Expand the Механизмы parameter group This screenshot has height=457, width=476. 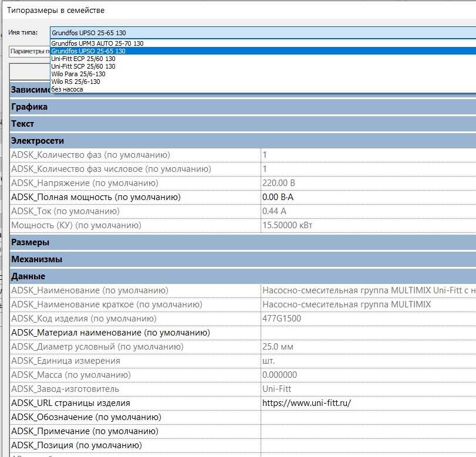(x=243, y=259)
